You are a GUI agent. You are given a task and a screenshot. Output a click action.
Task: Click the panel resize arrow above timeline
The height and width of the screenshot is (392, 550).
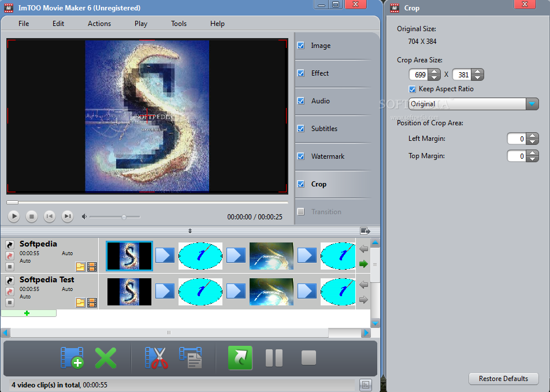(x=189, y=231)
